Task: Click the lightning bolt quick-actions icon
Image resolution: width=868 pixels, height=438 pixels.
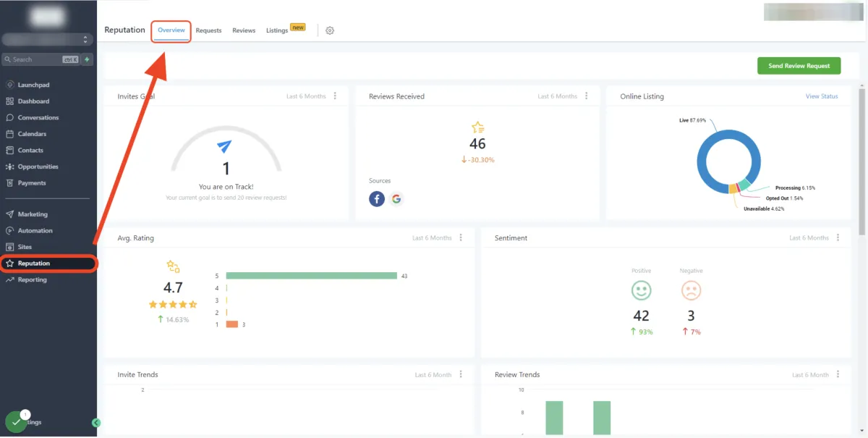Action: click(88, 59)
